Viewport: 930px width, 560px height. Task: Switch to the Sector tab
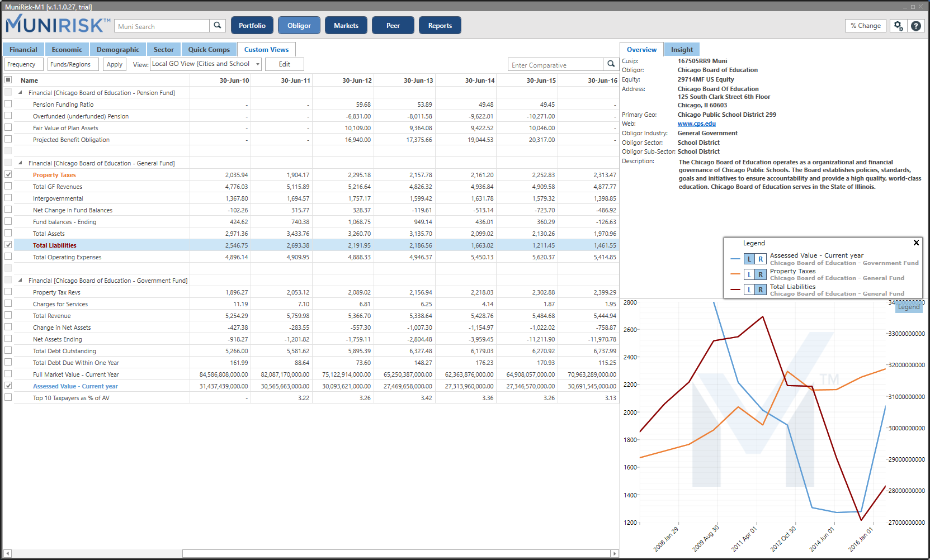164,50
